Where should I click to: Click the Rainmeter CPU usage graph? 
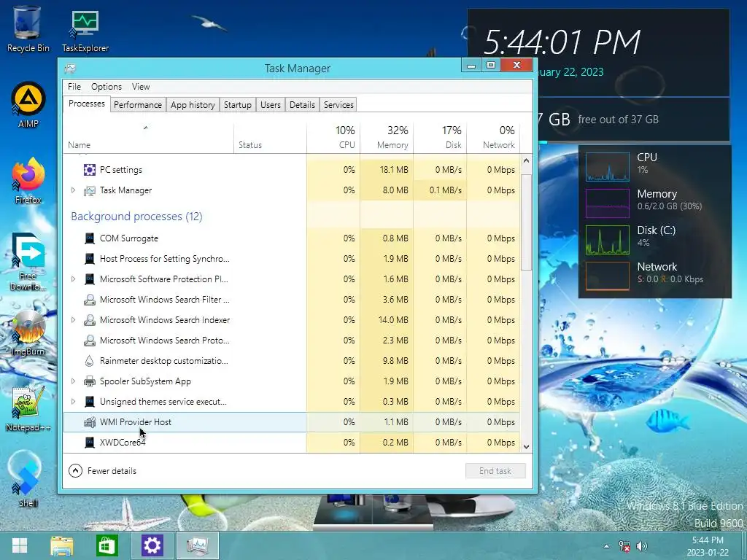[x=608, y=167]
